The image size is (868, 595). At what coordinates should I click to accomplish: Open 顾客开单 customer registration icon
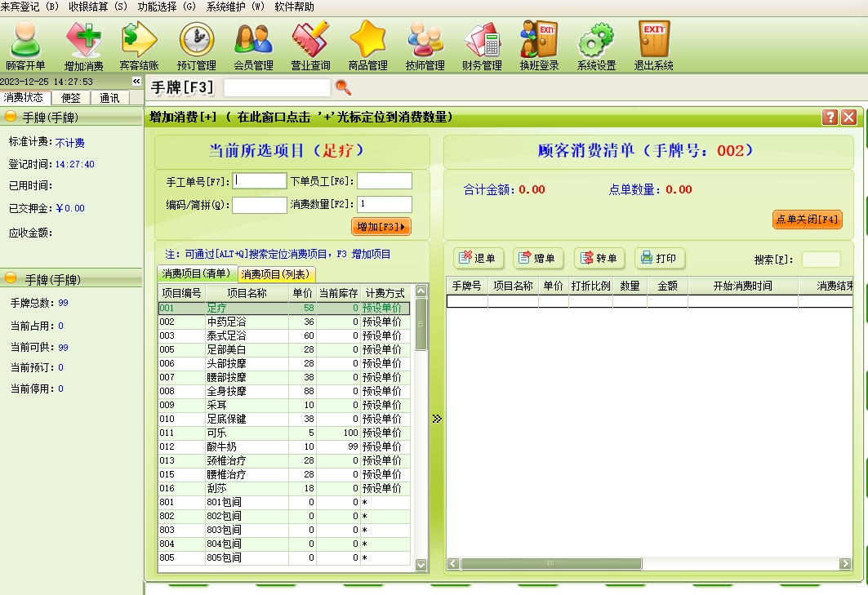25,45
